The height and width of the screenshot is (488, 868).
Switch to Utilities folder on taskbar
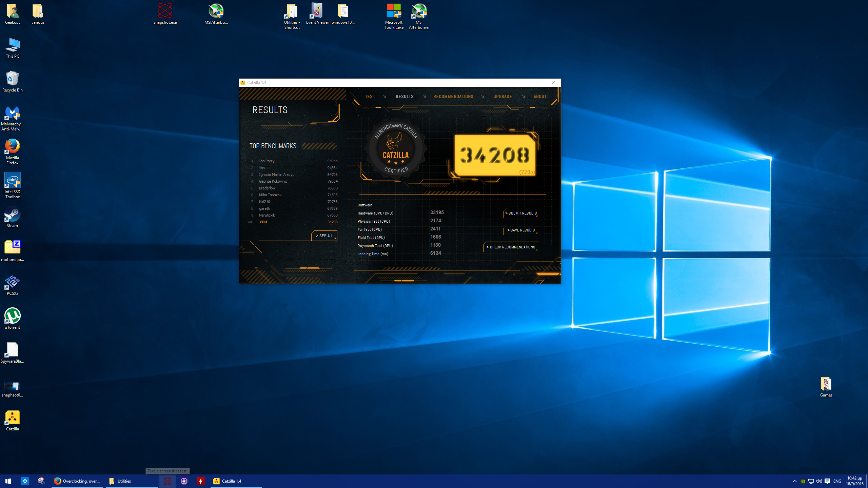[x=132, y=481]
